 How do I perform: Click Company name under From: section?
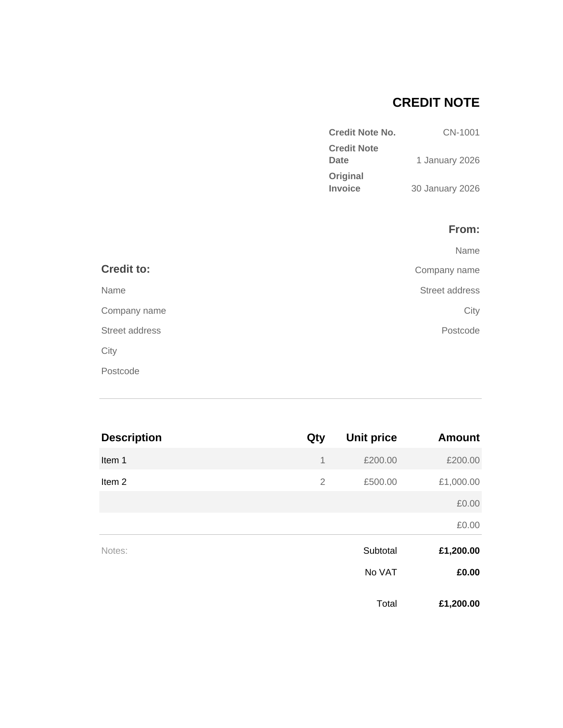(447, 270)
